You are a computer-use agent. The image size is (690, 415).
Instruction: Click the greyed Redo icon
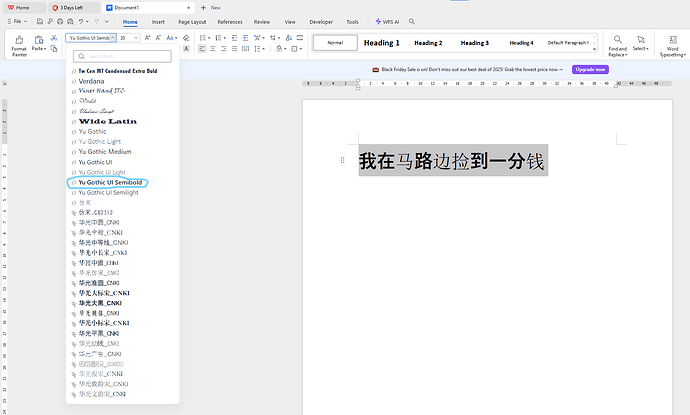tap(96, 21)
